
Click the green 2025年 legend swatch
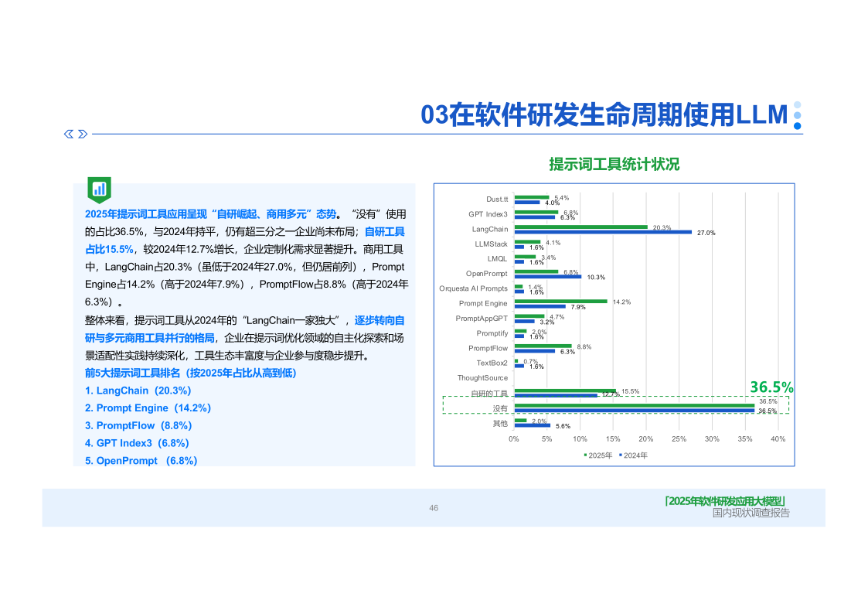pyautogui.click(x=586, y=455)
